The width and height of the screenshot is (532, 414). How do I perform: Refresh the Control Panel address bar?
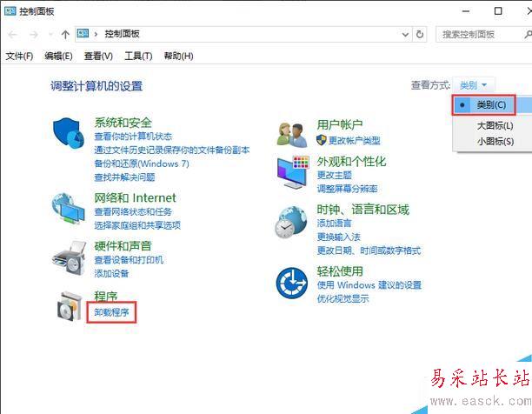click(x=420, y=34)
